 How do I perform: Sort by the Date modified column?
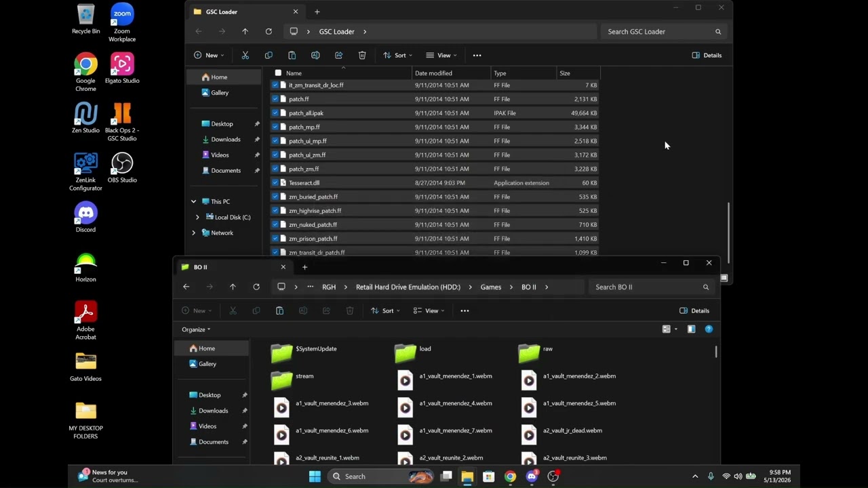point(450,73)
